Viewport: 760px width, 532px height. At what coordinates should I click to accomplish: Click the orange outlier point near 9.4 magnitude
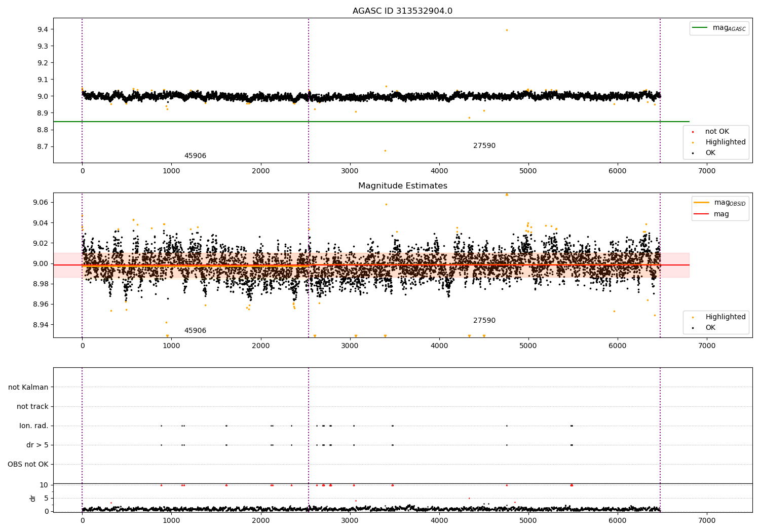[x=507, y=30]
